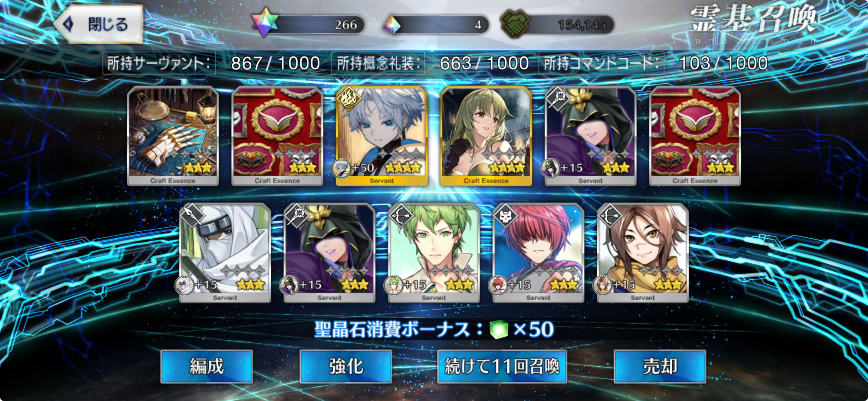Image resolution: width=868 pixels, height=401 pixels.
Task: Select the red-haired Servant with skull class icon
Action: [x=538, y=253]
